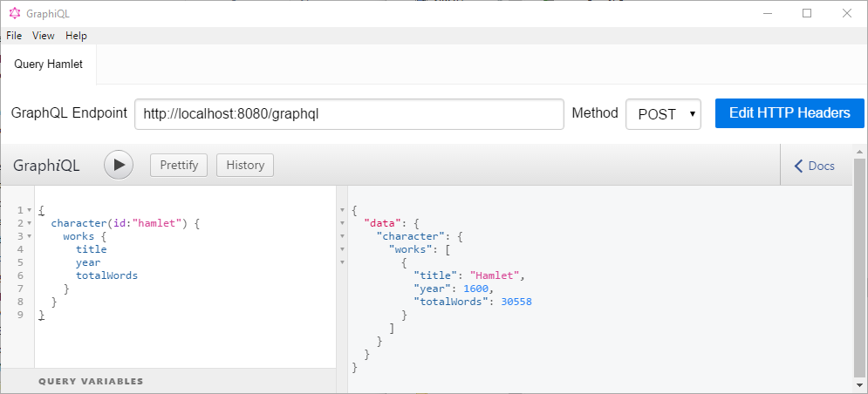Fold the result "data" object arrow

point(342,223)
